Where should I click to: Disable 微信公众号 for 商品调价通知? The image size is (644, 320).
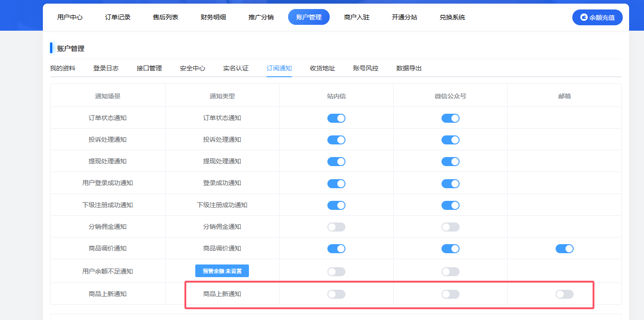451,249
